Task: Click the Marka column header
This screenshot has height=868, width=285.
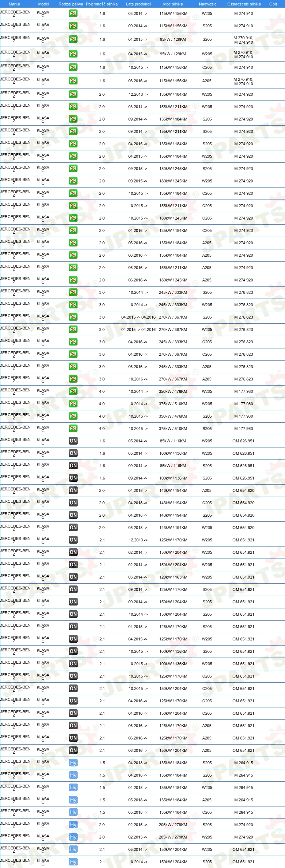Action: (14, 4)
